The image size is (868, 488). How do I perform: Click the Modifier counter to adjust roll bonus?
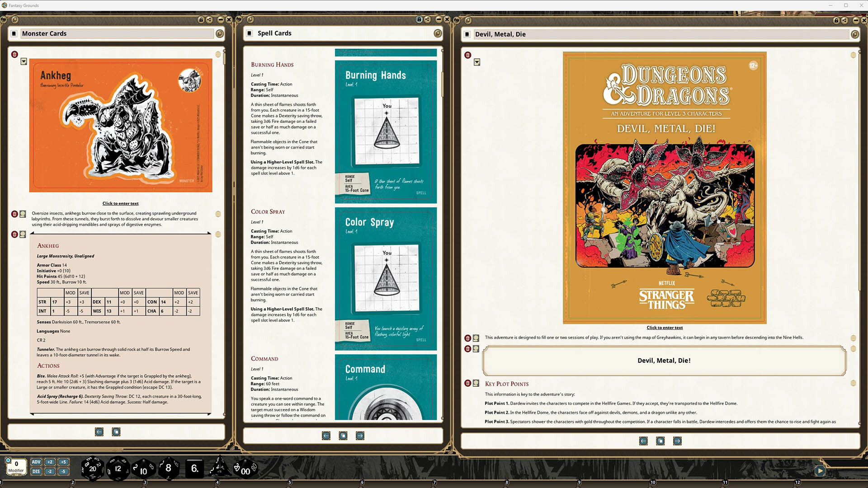tap(16, 466)
